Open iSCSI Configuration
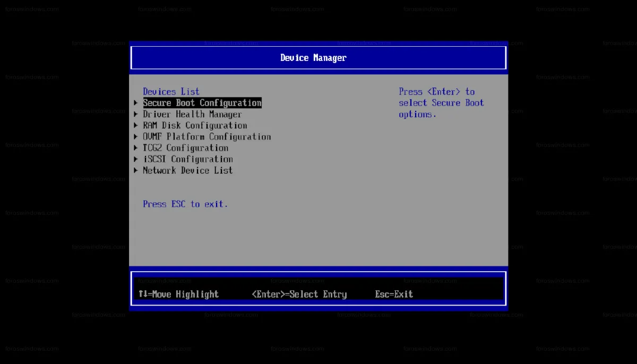This screenshot has width=637, height=364. click(x=188, y=159)
